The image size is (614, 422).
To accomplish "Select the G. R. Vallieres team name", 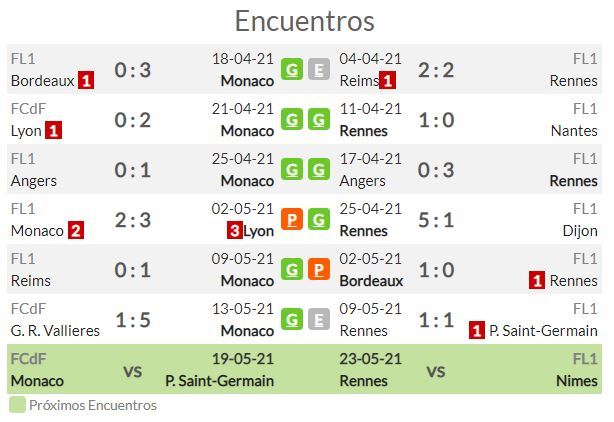I will (x=55, y=331).
